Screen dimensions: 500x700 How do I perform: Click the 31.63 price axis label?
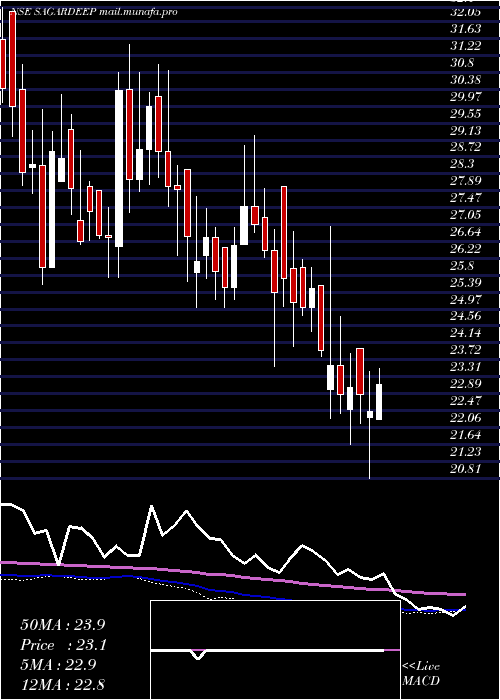point(466,29)
